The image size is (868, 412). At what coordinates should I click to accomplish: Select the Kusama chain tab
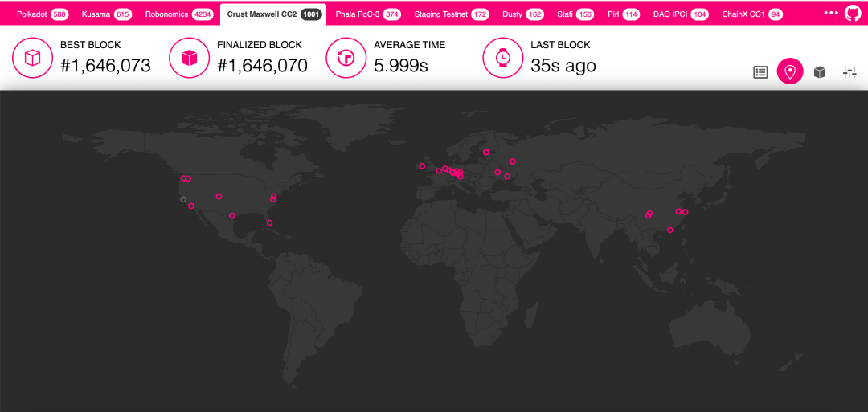point(106,14)
